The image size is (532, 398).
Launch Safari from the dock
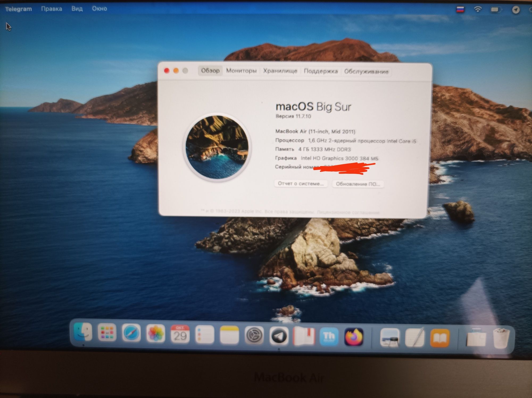tap(131, 333)
